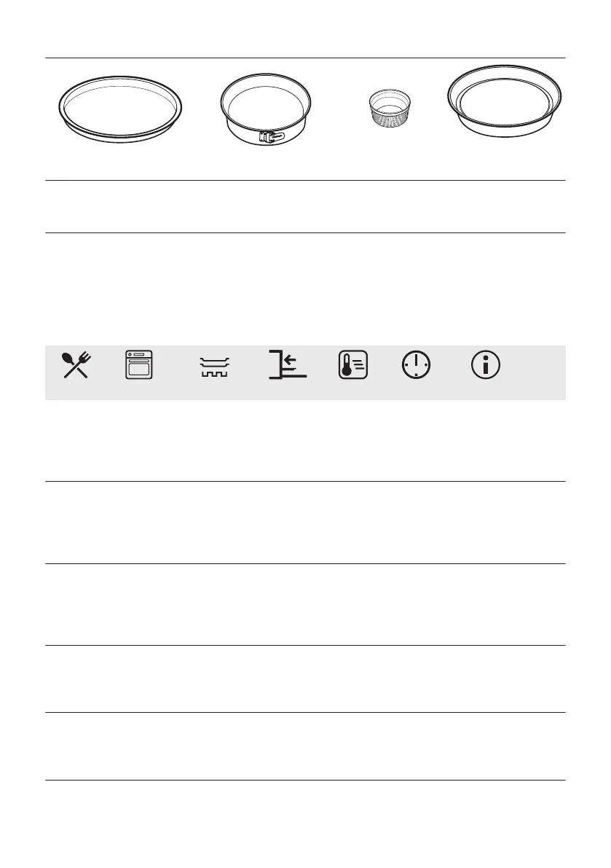Click the wire rack part of the accessory icon
Screen dimensions: 611x868
point(214,374)
